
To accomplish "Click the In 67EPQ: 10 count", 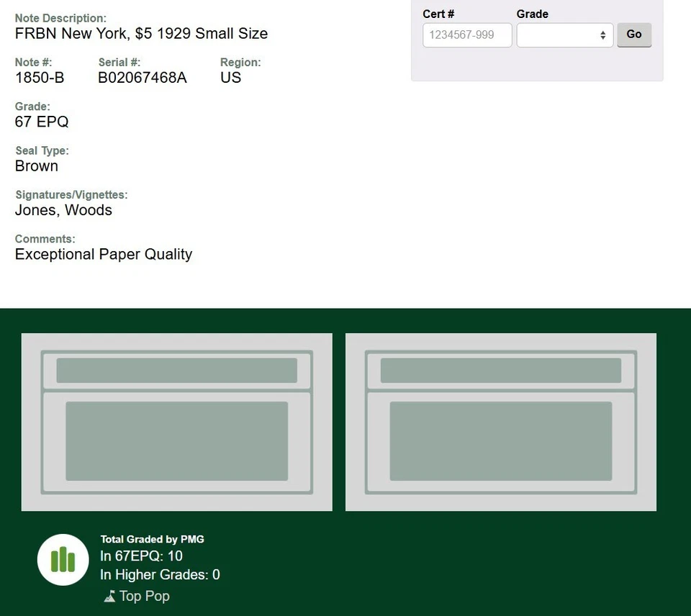I will [x=142, y=556].
